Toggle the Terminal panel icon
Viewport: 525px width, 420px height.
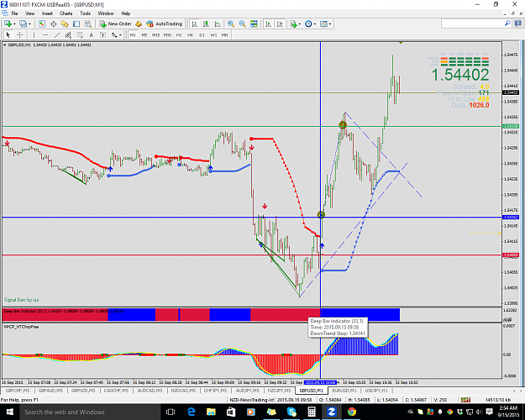[x=76, y=24]
